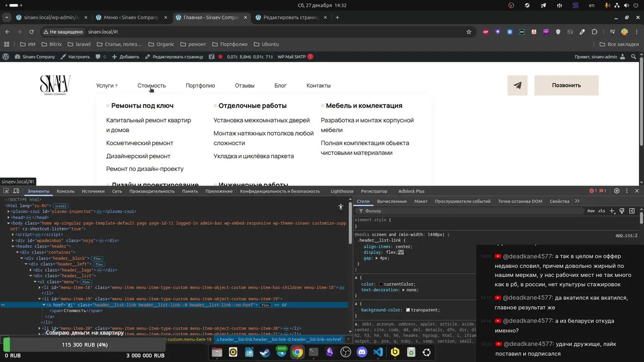Image resolution: width=644 pixels, height=362 pixels.
Task: Switch to Консоль tab in DevTools
Action: [x=65, y=191]
